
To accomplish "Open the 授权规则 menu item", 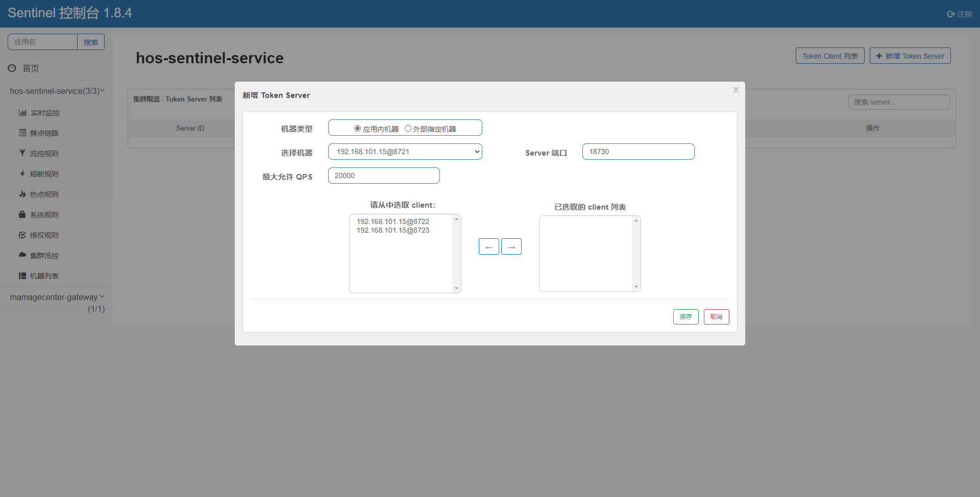I will (44, 235).
